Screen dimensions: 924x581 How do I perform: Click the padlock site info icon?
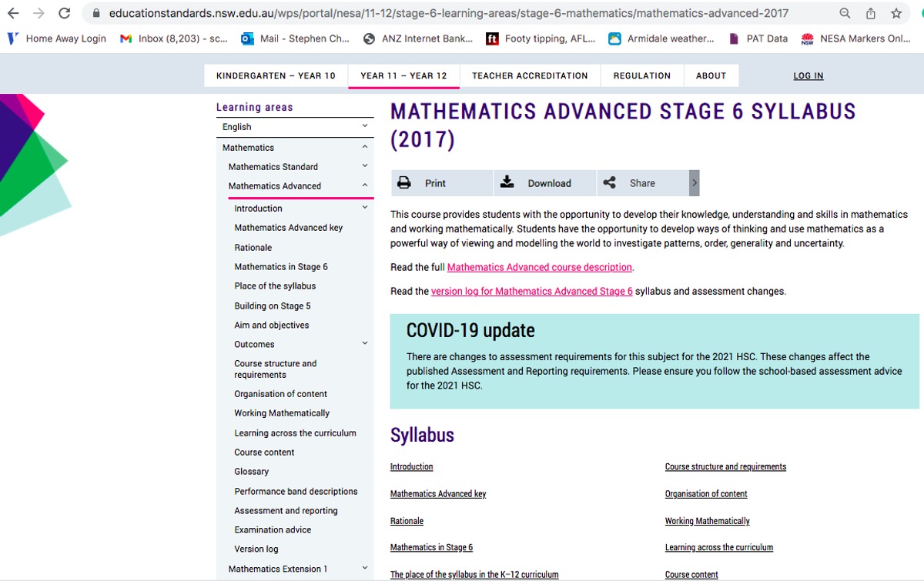[x=96, y=13]
